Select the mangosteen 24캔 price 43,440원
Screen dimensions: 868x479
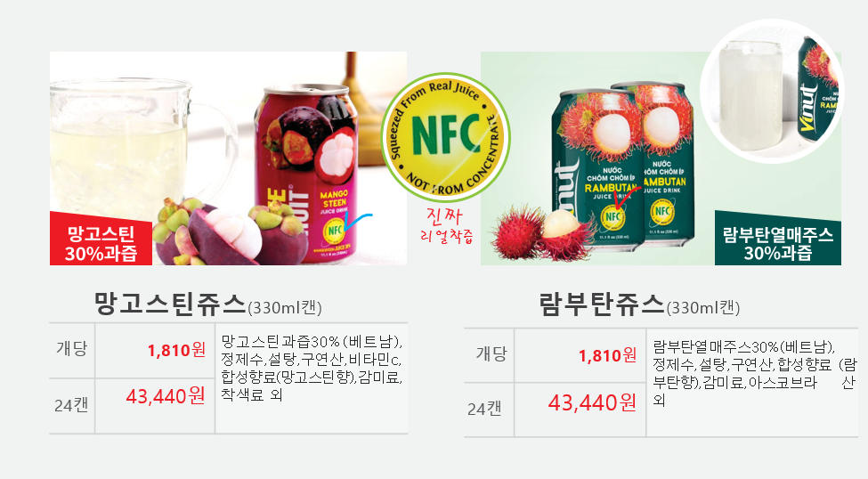coord(166,396)
